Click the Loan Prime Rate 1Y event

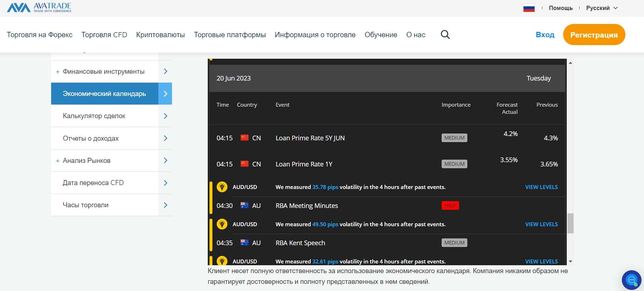(304, 164)
